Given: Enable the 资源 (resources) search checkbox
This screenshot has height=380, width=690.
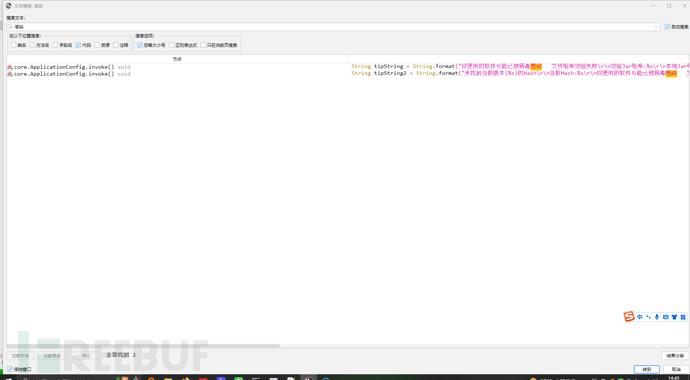Looking at the screenshot, I should click(x=97, y=45).
